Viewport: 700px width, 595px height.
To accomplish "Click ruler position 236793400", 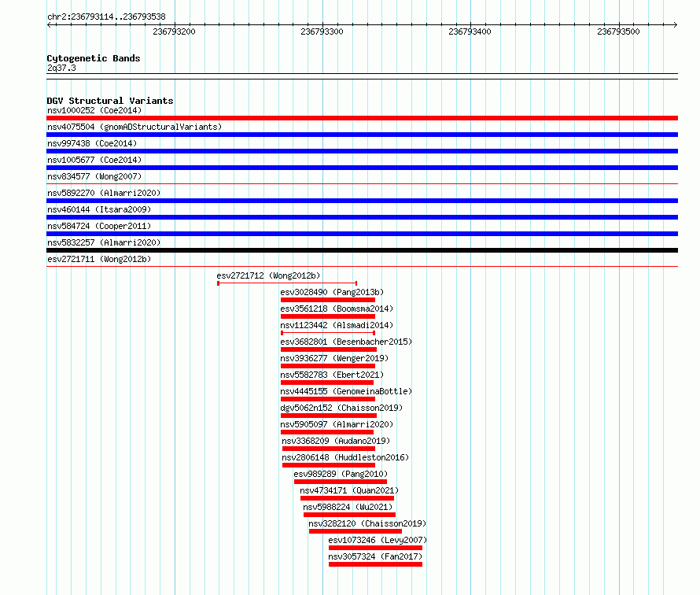I will click(470, 31).
